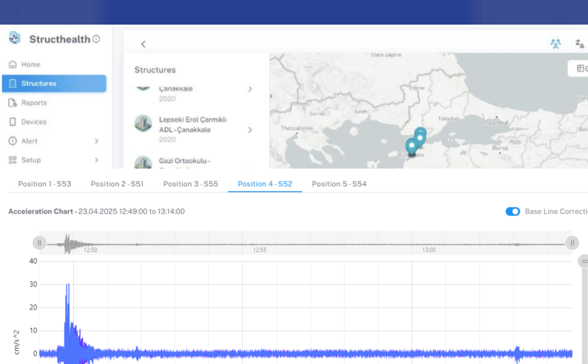Image resolution: width=588 pixels, height=364 pixels.
Task: Open the Reports sidebar item
Action: click(x=34, y=102)
